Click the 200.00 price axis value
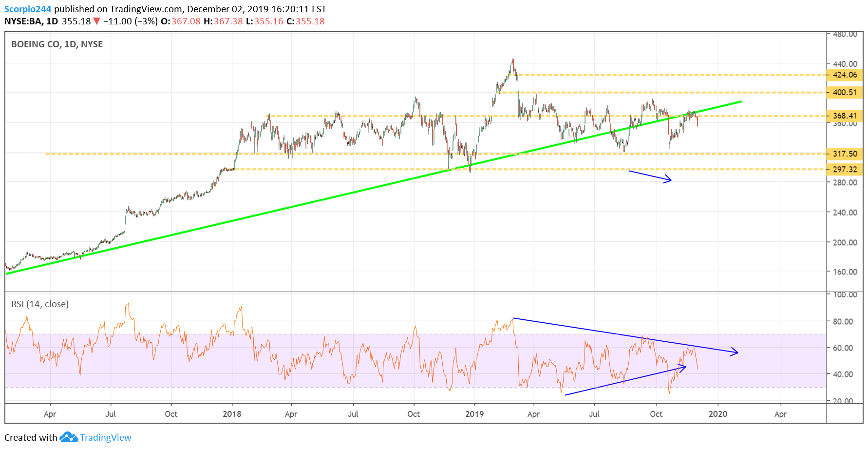The image size is (868, 450). 845,242
